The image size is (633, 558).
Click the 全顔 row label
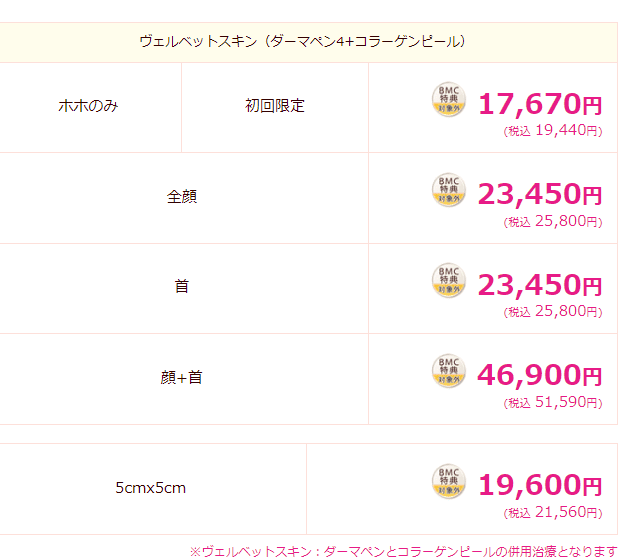tap(182, 197)
